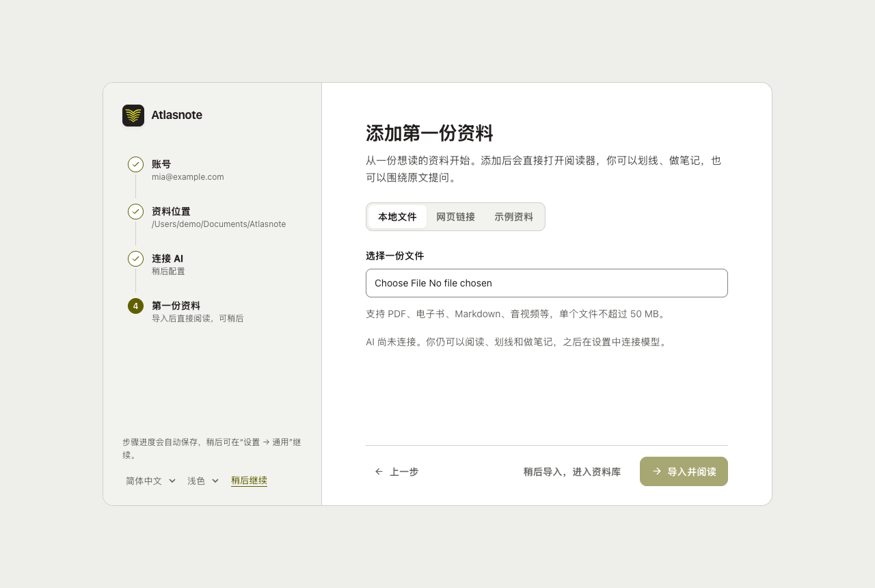875x588 pixels.
Task: Click the left arrow icon in 上一步
Action: [x=379, y=472]
